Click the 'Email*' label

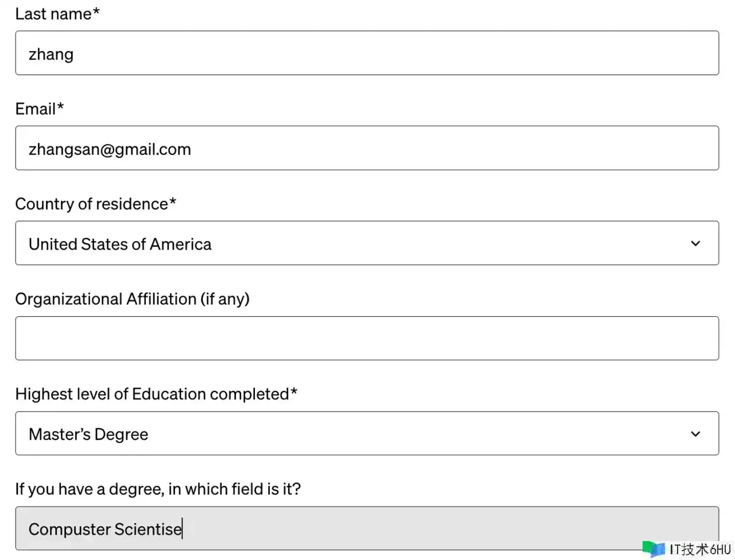click(40, 109)
